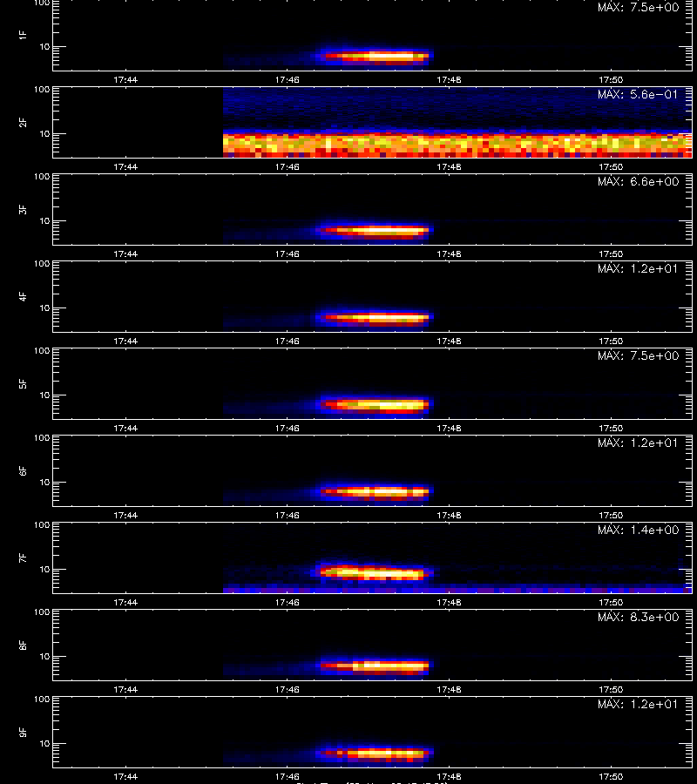Image resolution: width=697 pixels, height=784 pixels.
Task: Click the continuous yellow-red band in panel 2F
Action: (457, 145)
